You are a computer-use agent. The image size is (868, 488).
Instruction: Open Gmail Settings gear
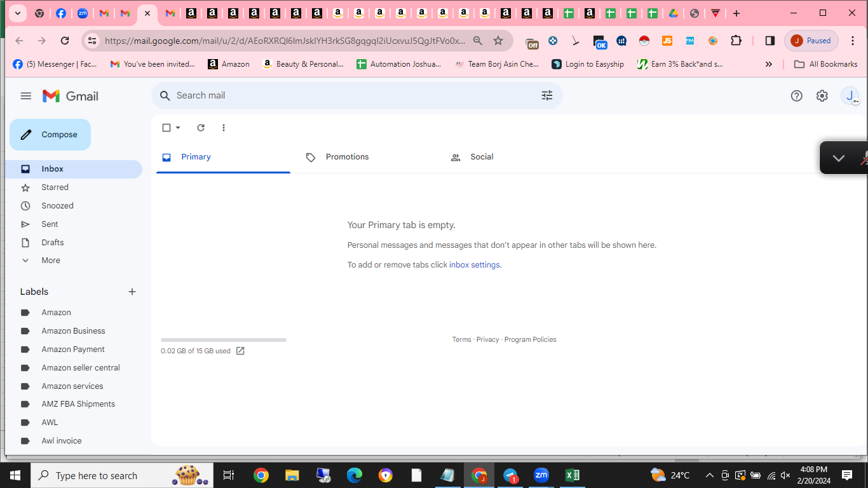point(822,96)
